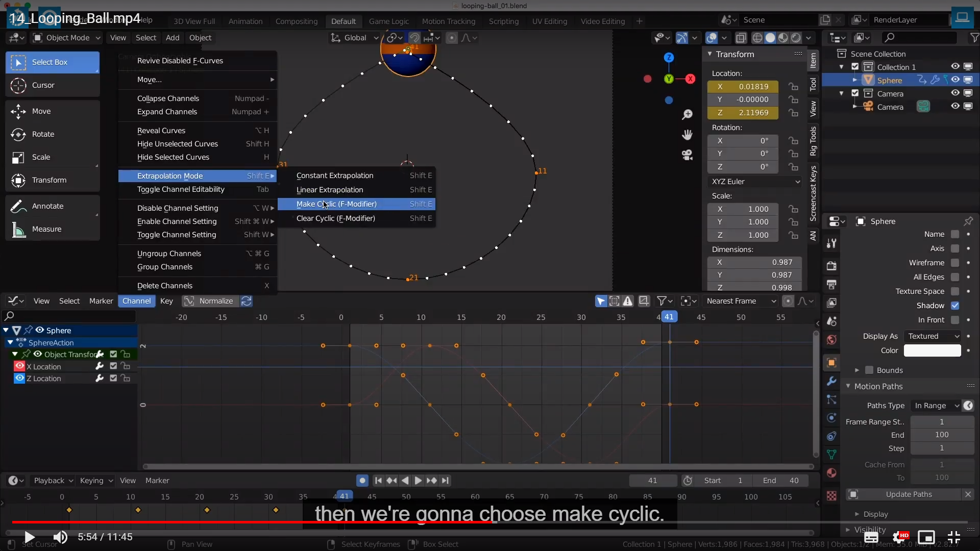980x551 pixels.
Task: Click the Rotate tool icon
Action: pyautogui.click(x=18, y=134)
